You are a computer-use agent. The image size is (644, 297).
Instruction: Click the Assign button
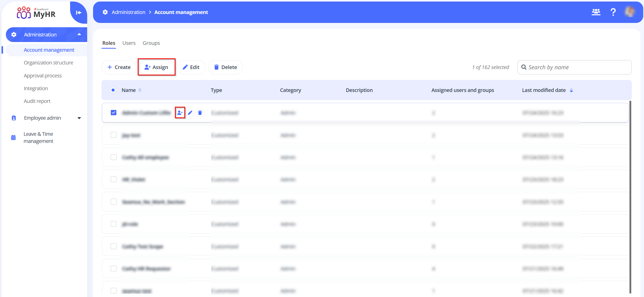[156, 67]
